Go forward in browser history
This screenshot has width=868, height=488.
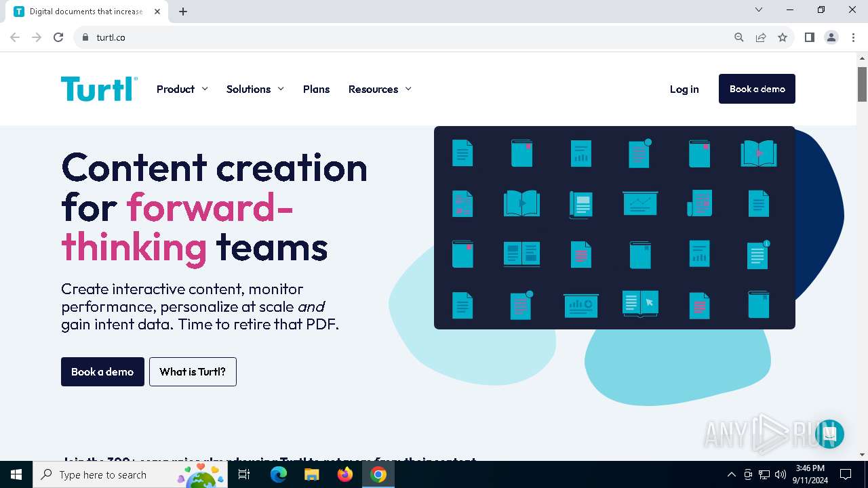[37, 37]
